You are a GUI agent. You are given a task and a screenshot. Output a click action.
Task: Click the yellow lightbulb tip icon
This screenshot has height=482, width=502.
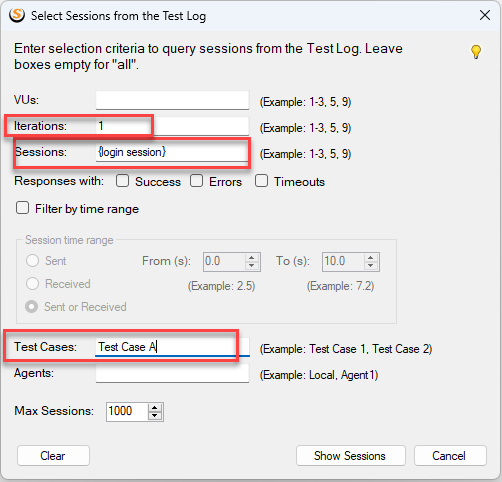476,52
